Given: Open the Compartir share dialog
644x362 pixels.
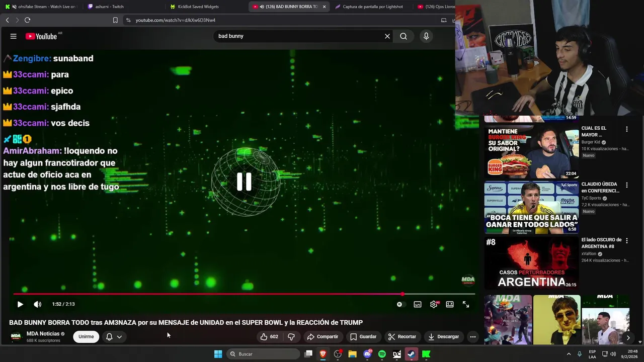Looking at the screenshot, I should (323, 337).
